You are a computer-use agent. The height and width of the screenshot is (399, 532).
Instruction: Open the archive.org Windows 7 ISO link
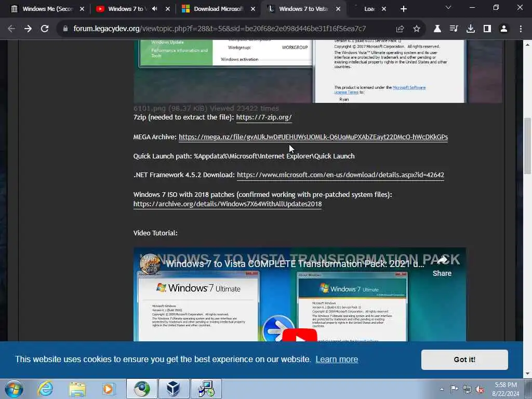click(228, 204)
